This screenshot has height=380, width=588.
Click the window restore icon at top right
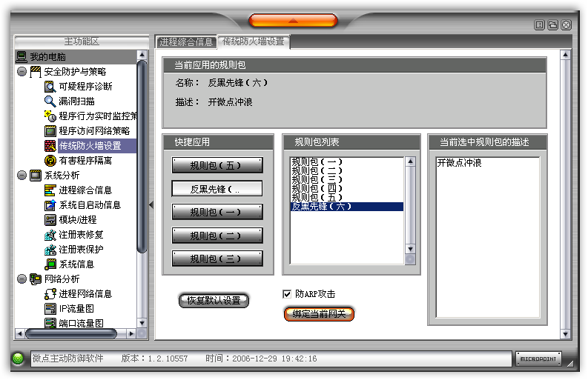tap(552, 25)
